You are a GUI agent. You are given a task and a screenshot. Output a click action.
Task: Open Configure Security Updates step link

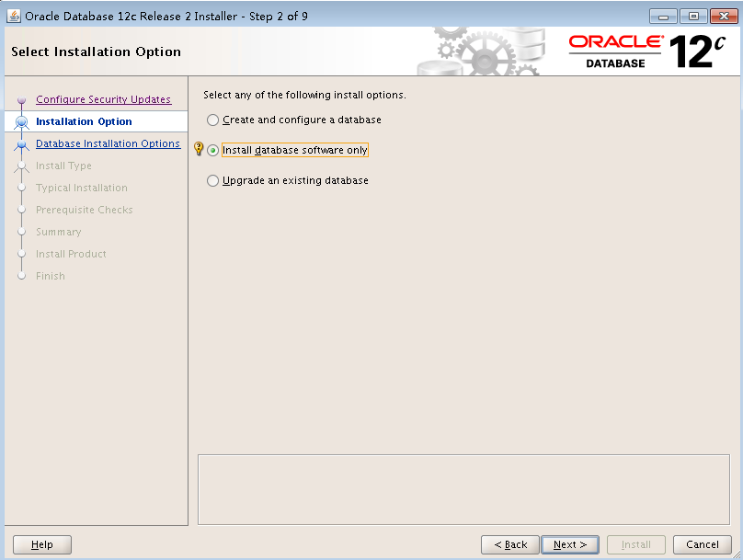click(103, 99)
